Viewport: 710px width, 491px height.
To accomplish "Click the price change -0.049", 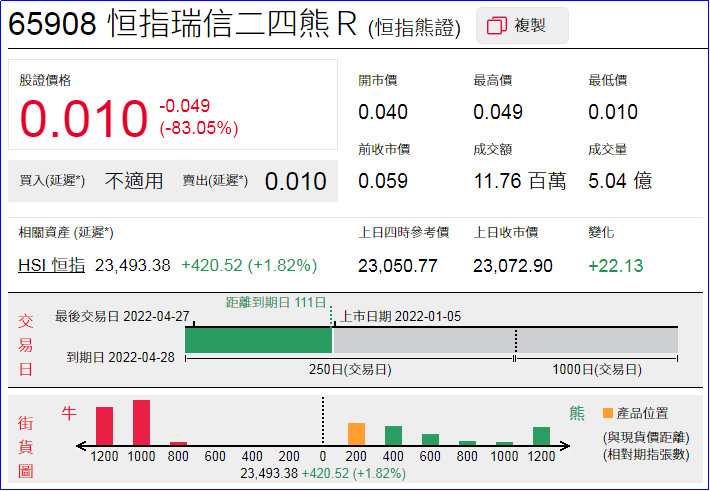I will [184, 106].
